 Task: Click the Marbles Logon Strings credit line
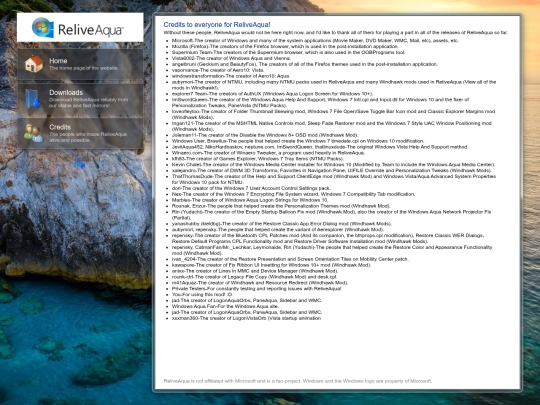[250, 200]
